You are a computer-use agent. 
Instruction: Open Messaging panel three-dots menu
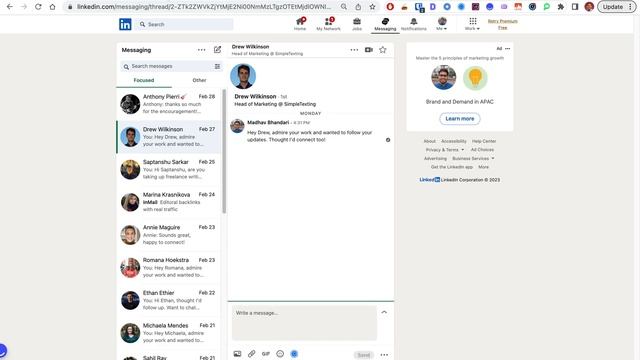point(202,50)
